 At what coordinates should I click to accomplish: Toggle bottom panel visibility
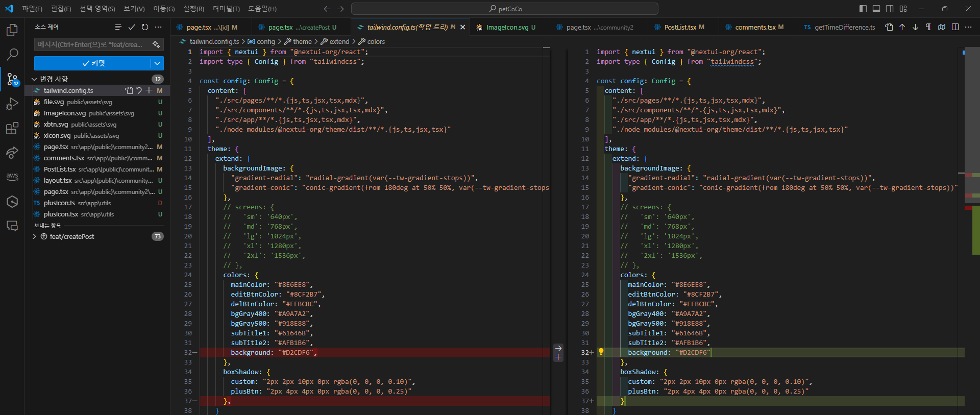(876, 9)
